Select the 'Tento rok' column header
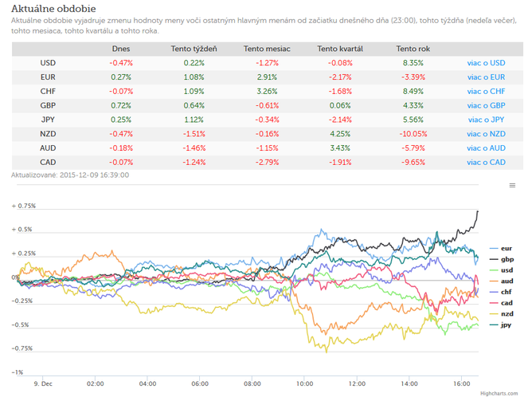The height and width of the screenshot is (417, 532). 413,49
